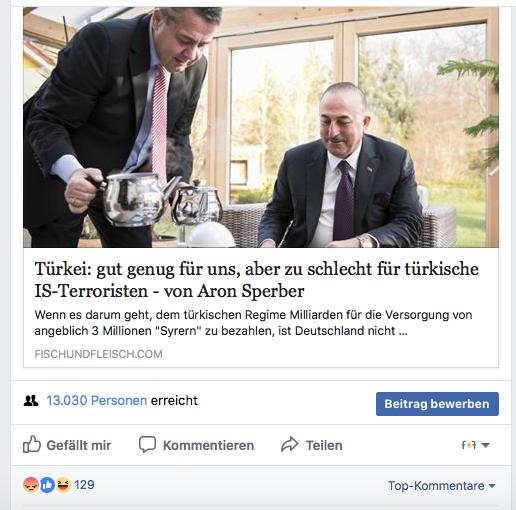Image resolution: width=516 pixels, height=510 pixels.
Task: Open 13.030 Personen reach details
Action: [x=96, y=400]
